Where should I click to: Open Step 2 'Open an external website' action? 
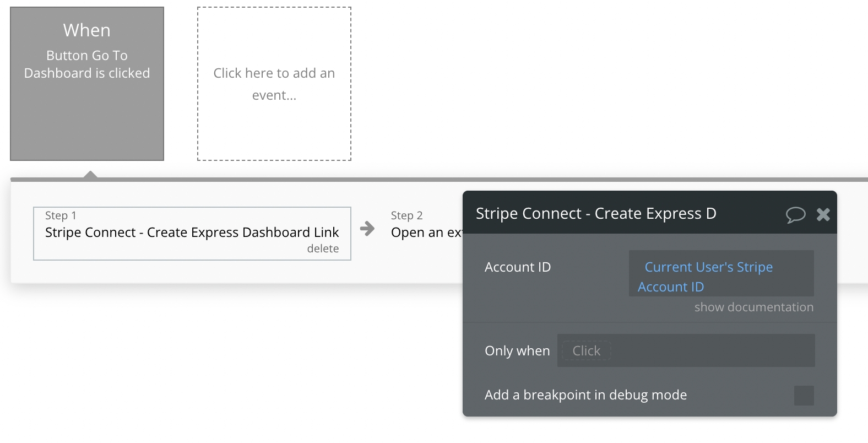tap(426, 226)
